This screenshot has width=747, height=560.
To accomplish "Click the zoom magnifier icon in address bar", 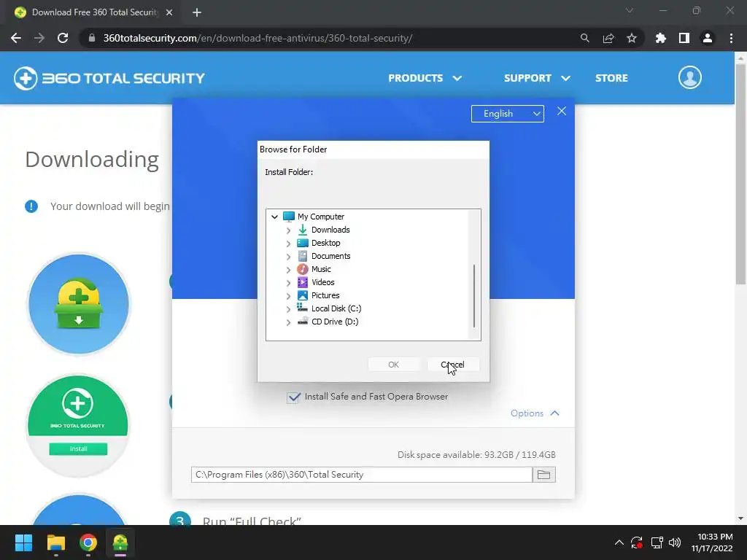I will point(584,38).
